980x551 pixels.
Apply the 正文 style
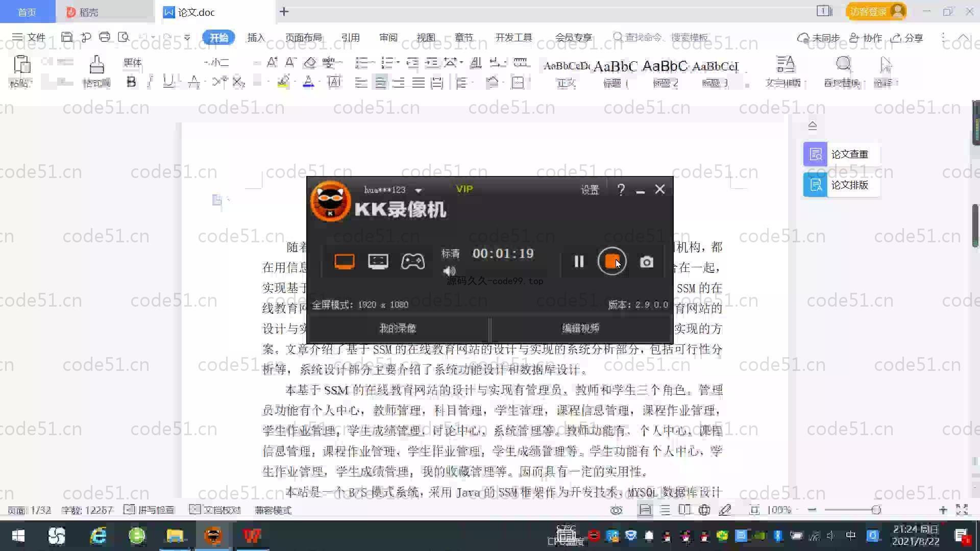click(566, 73)
